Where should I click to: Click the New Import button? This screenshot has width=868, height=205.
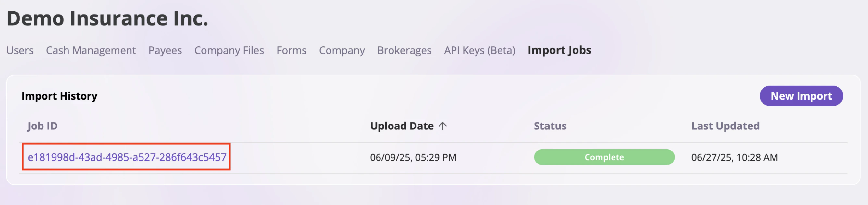pos(801,96)
